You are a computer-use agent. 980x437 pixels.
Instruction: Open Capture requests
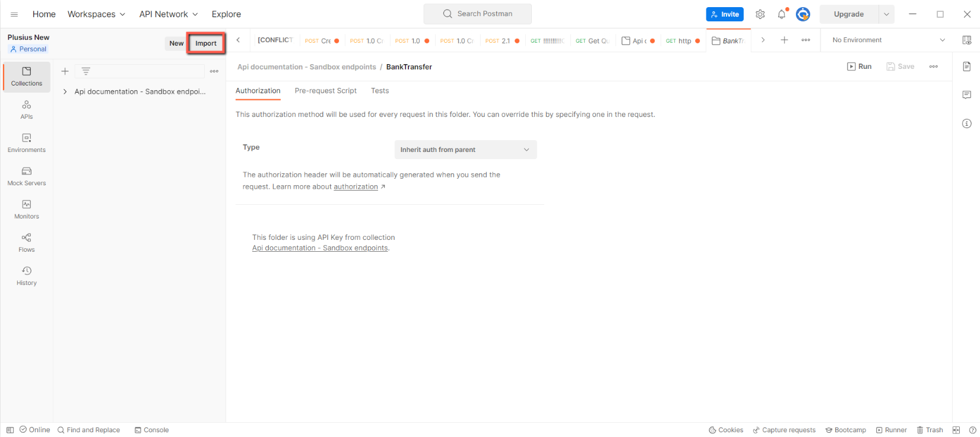pos(784,430)
